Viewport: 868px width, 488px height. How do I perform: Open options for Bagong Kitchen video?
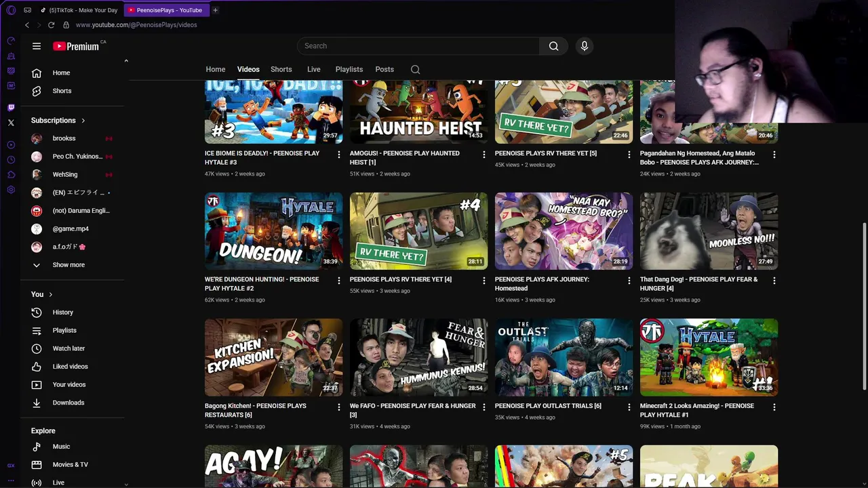(339, 407)
